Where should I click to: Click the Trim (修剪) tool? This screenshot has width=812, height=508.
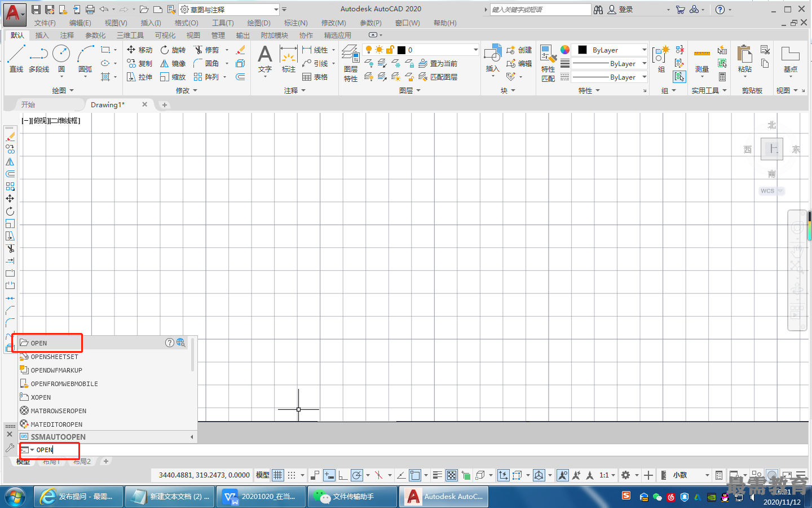[x=206, y=50]
